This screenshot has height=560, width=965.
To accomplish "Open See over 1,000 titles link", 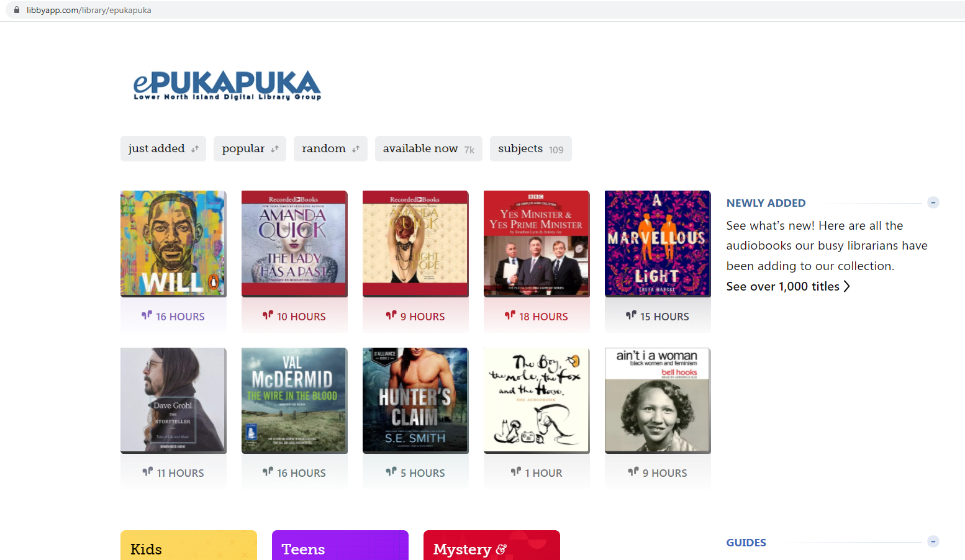I will point(788,286).
